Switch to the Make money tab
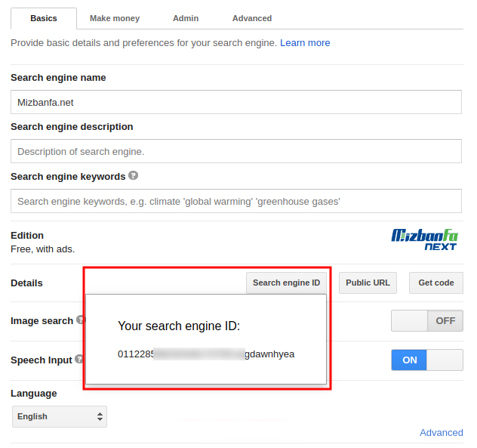The image size is (477, 448). pos(115,18)
